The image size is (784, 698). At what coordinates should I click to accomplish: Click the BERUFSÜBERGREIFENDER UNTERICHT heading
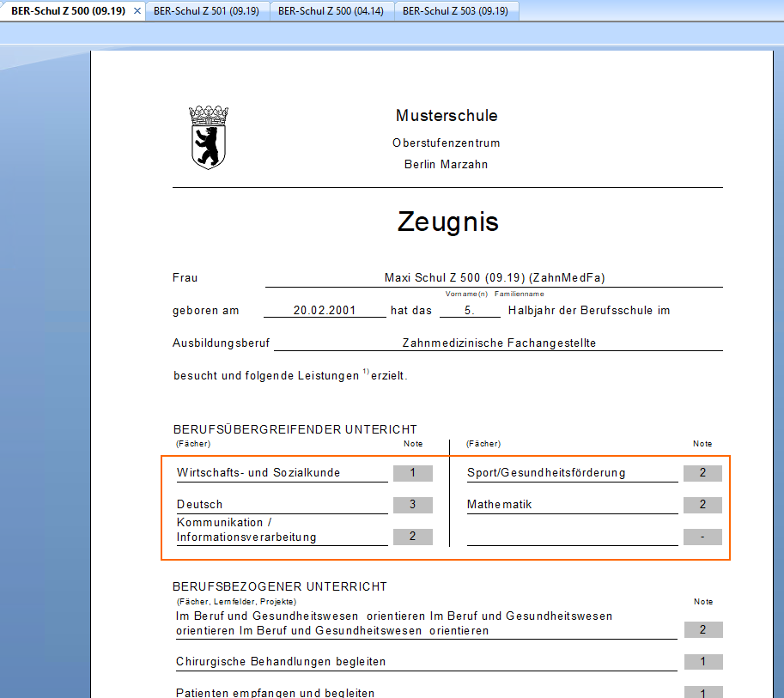[295, 429]
